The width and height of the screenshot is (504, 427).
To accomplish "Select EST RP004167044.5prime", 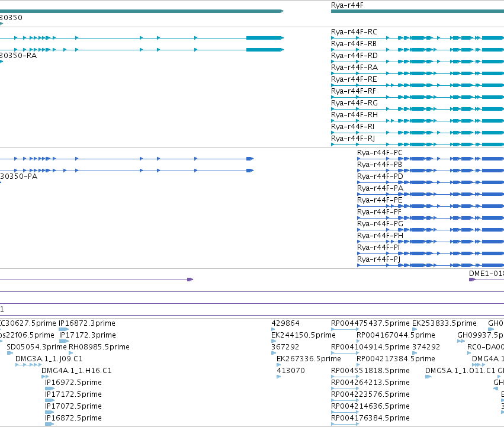I will pos(396,335).
